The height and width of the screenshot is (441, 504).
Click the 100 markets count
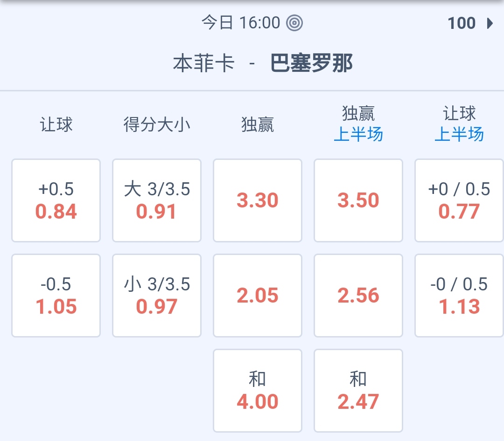[462, 23]
